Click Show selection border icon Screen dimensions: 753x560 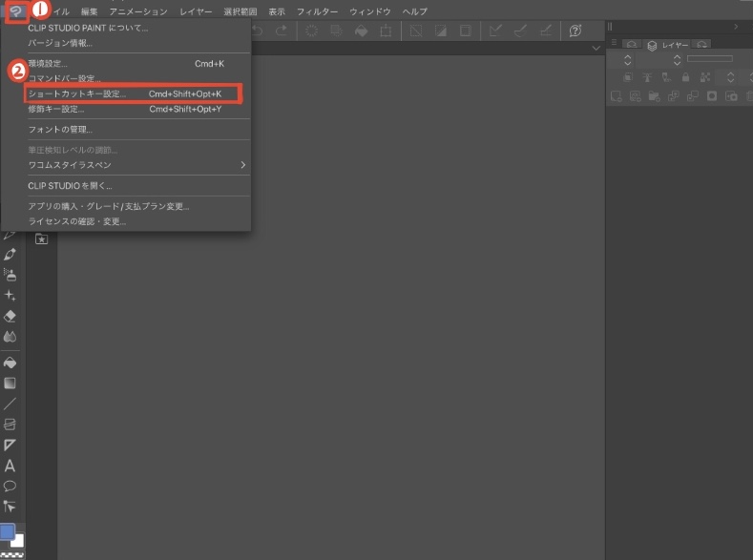tap(466, 31)
